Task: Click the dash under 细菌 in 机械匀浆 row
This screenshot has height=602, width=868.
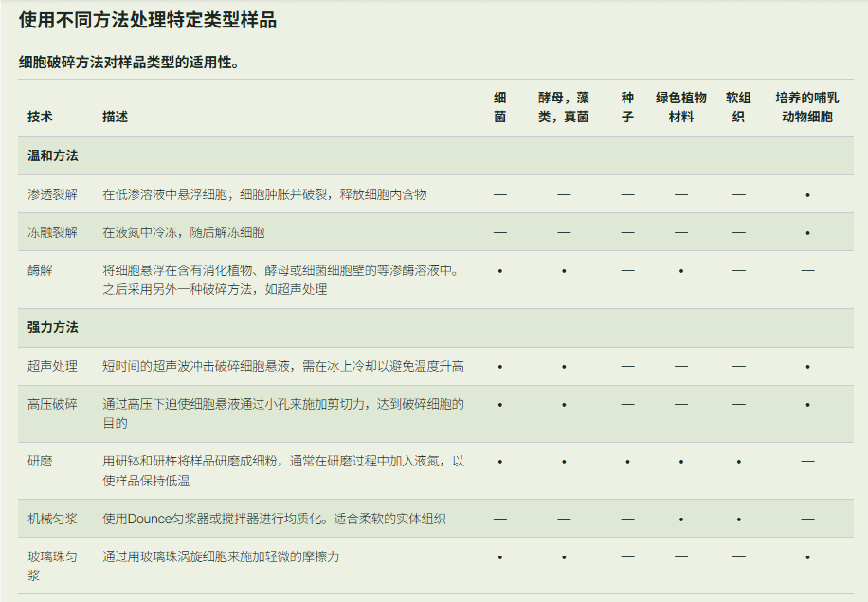Action: tap(499, 519)
